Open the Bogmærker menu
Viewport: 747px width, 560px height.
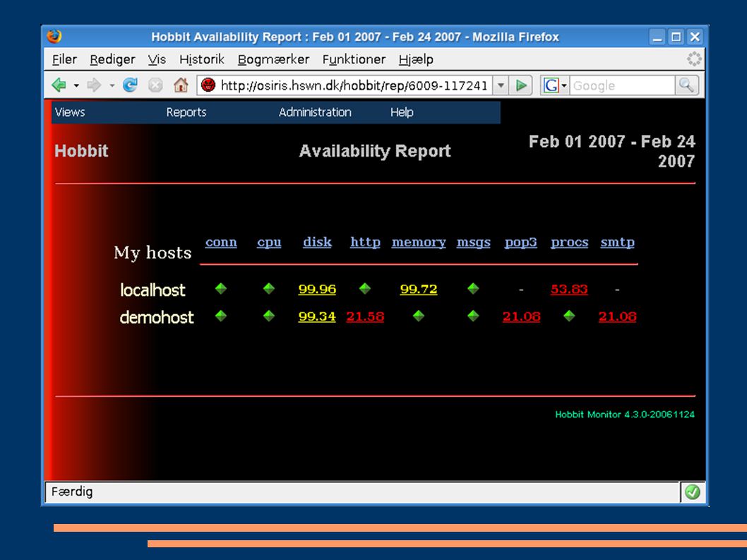tap(273, 59)
